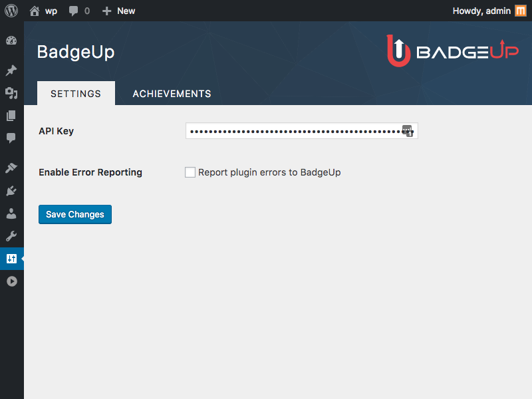Click the New content plus button
Viewport: 532px width, 399px height.
click(106, 11)
